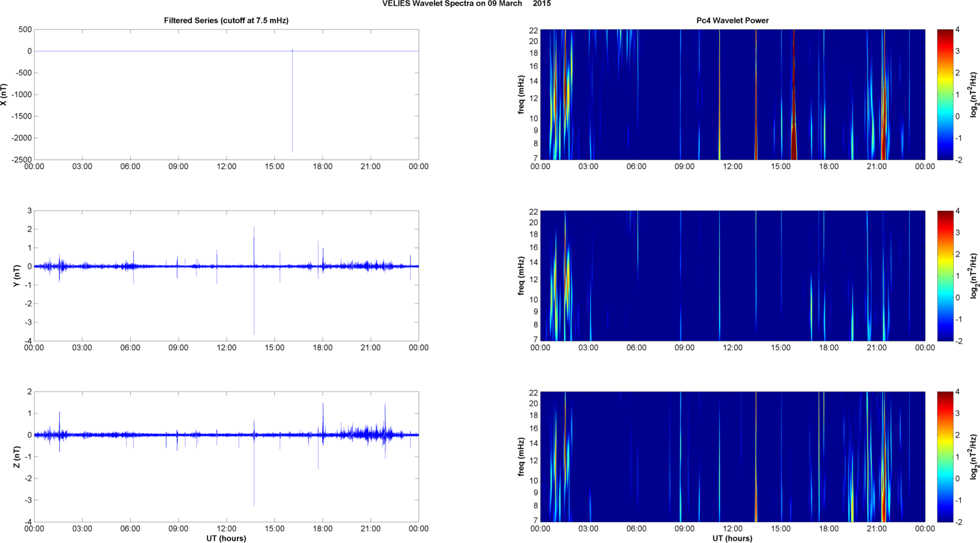This screenshot has width=980, height=543.
Task: Click the Z (nT) axis label
Action: pos(17,457)
